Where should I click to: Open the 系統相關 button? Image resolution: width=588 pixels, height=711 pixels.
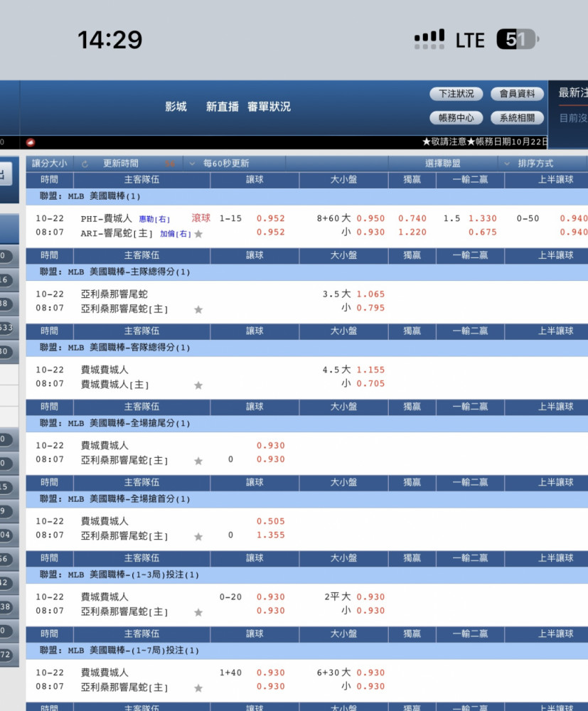pyautogui.click(x=518, y=118)
